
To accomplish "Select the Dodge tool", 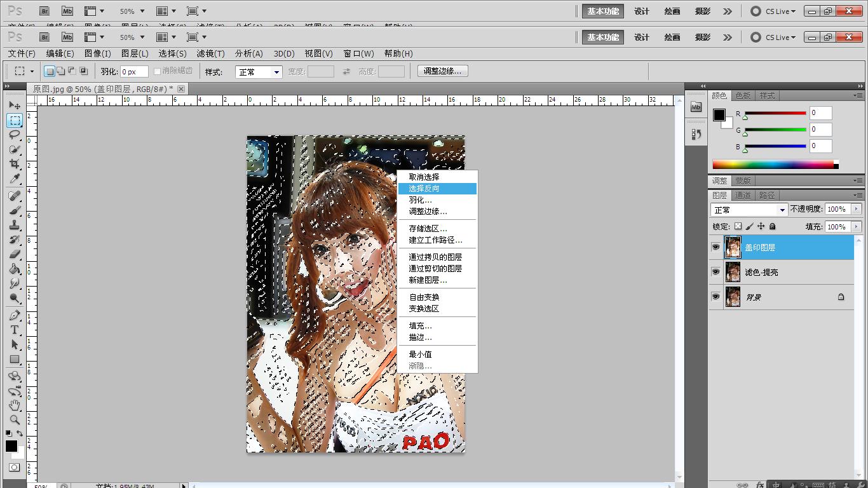I will pyautogui.click(x=14, y=298).
